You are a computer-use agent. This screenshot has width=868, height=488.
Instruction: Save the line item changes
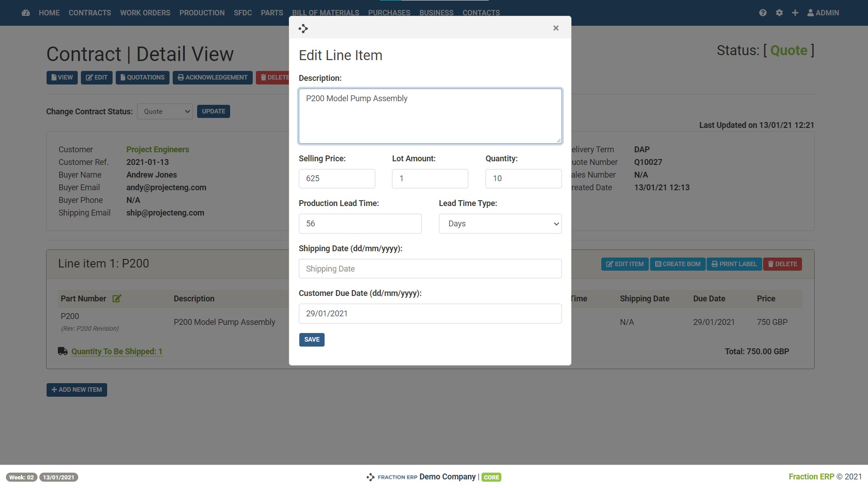coord(311,339)
